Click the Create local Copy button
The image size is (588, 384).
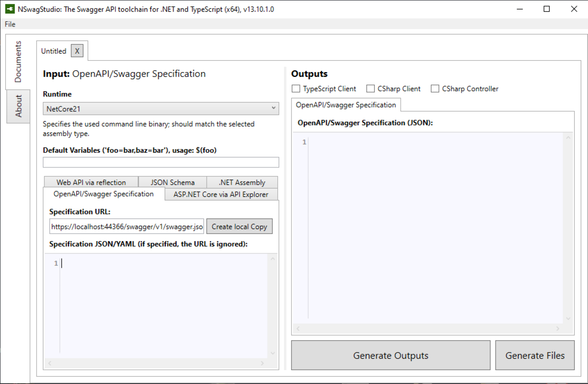pos(239,226)
